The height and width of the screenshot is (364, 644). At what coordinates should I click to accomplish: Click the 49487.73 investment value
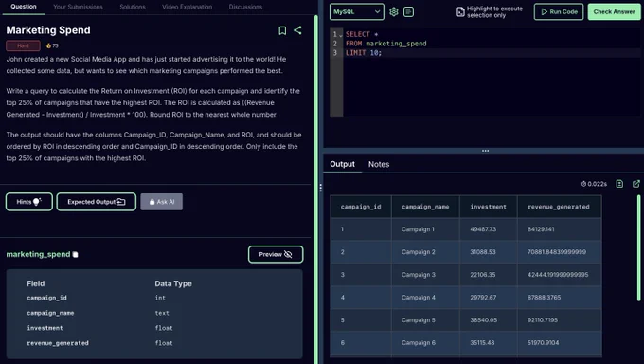483,229
